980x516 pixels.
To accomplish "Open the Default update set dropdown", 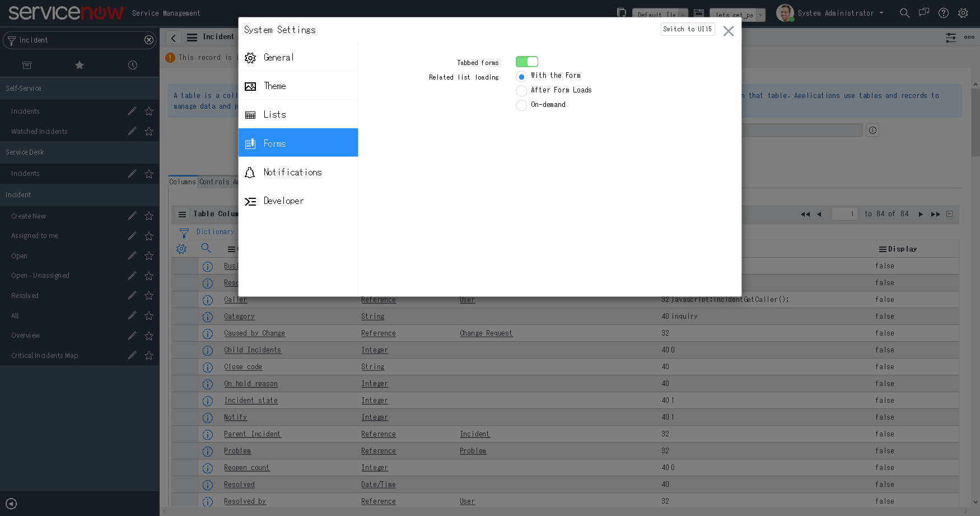I will pyautogui.click(x=660, y=15).
